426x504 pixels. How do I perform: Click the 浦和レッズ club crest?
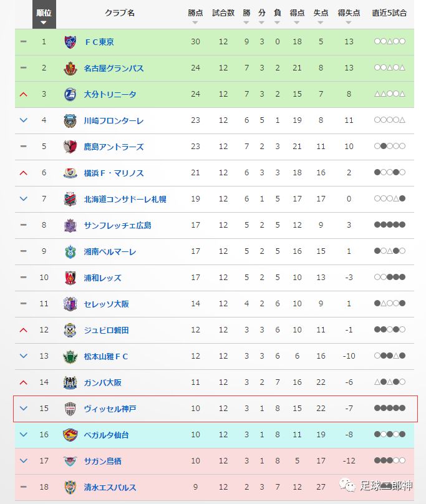[x=70, y=278]
